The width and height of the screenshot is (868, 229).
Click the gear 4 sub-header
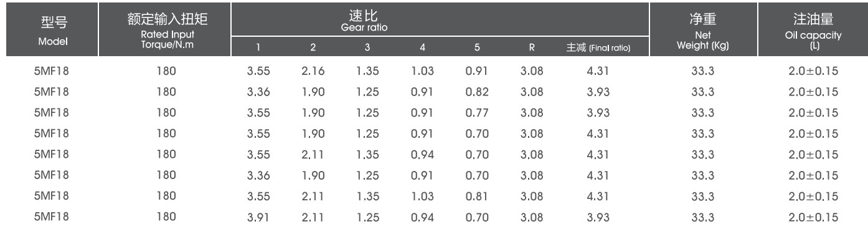pyautogui.click(x=422, y=47)
